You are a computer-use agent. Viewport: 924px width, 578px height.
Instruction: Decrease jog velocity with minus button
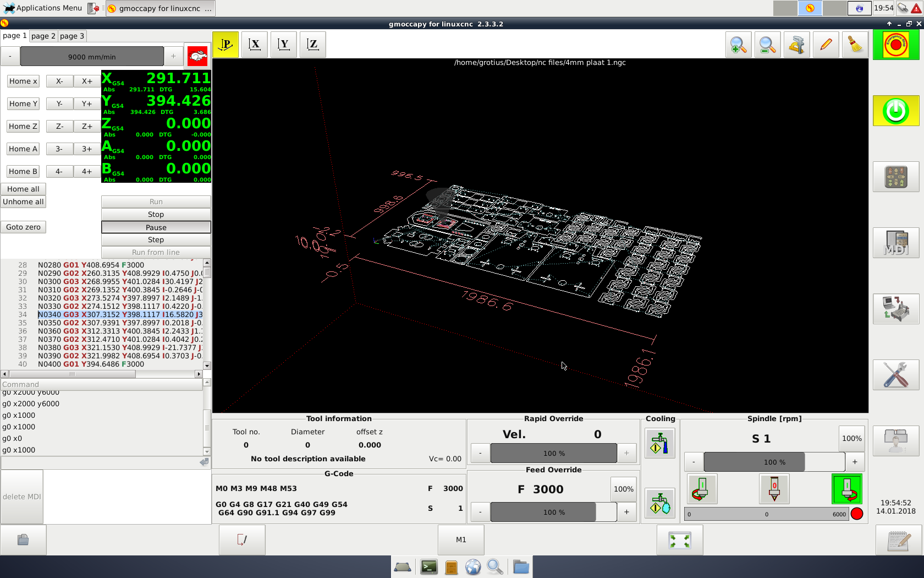[10, 56]
